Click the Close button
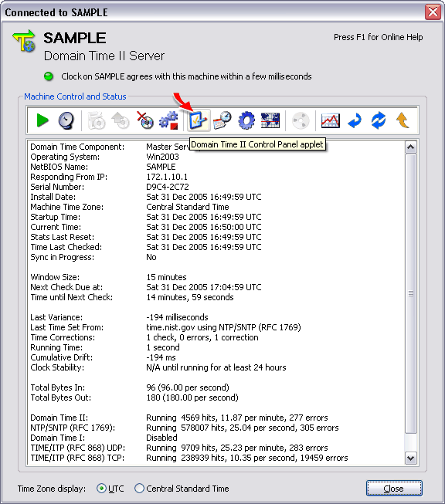This screenshot has width=445, height=504. pos(394,489)
